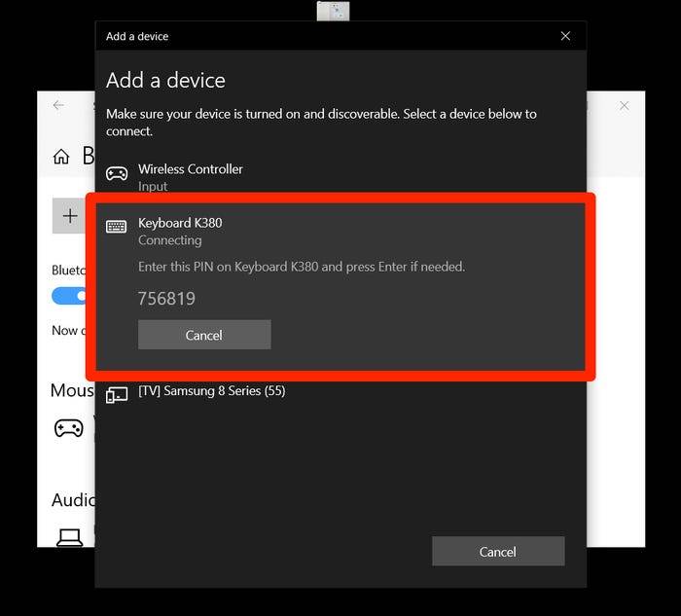The height and width of the screenshot is (616, 681).
Task: Click the Enter this PIN instruction text
Action: tap(302, 267)
